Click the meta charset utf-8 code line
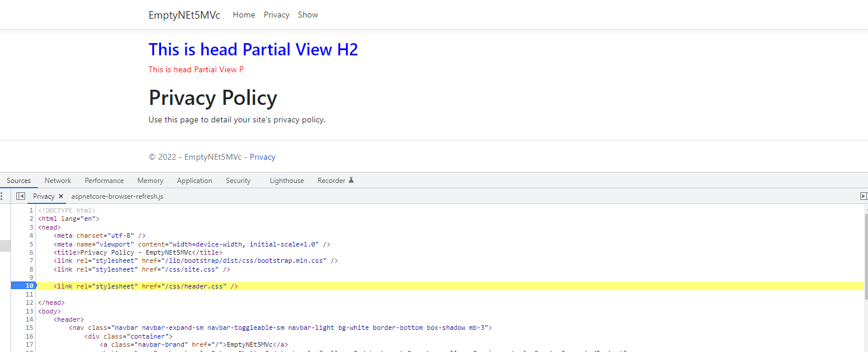The width and height of the screenshot is (868, 352). 100,236
